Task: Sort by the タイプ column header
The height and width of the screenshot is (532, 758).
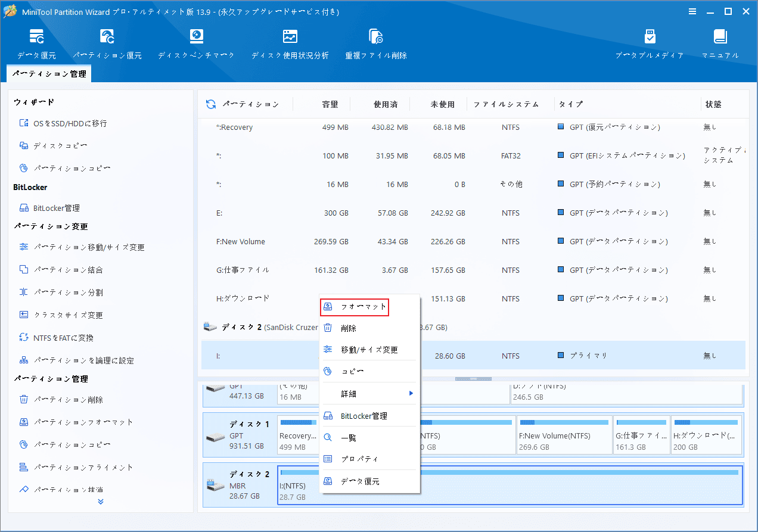Action: point(571,104)
